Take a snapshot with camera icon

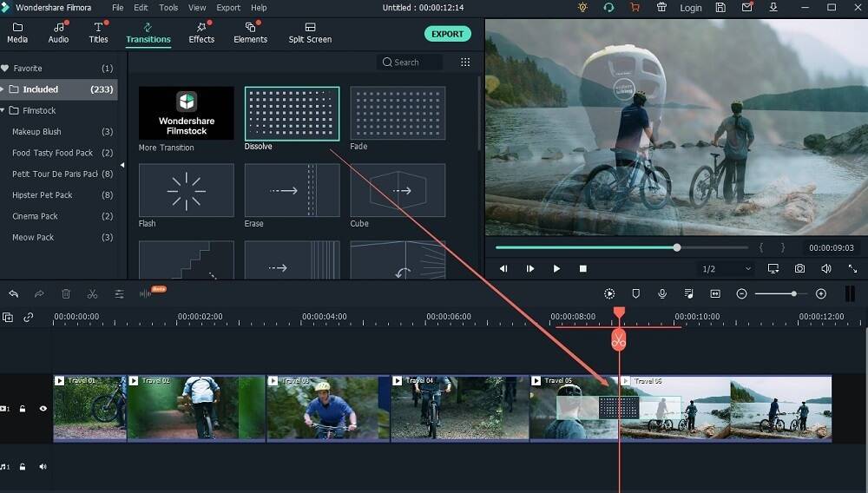(x=799, y=269)
